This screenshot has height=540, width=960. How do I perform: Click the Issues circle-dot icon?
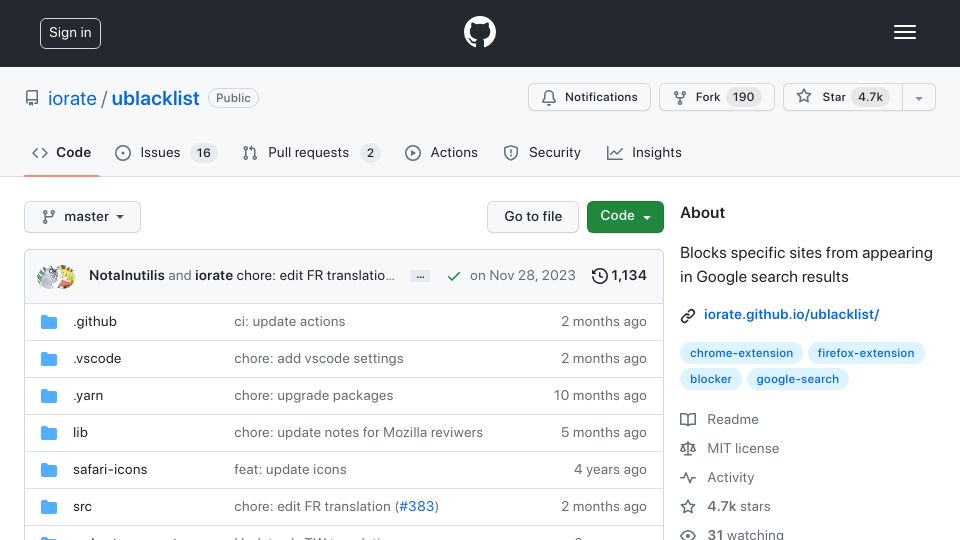tap(123, 153)
